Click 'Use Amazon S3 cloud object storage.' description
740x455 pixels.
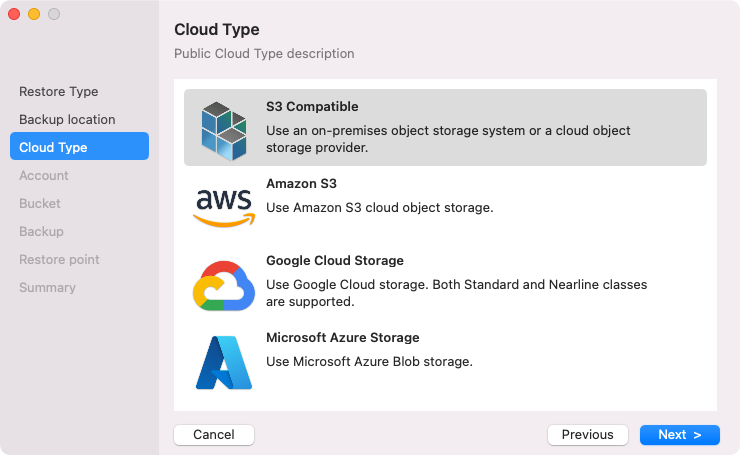pos(379,208)
